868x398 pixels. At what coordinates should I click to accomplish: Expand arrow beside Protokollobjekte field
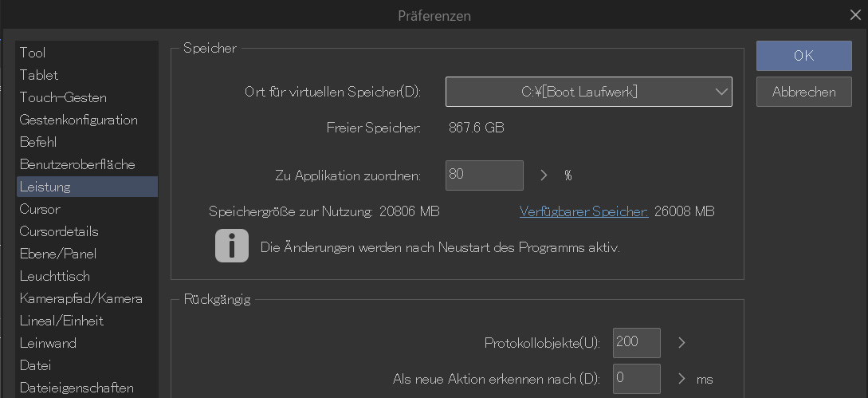pos(681,343)
